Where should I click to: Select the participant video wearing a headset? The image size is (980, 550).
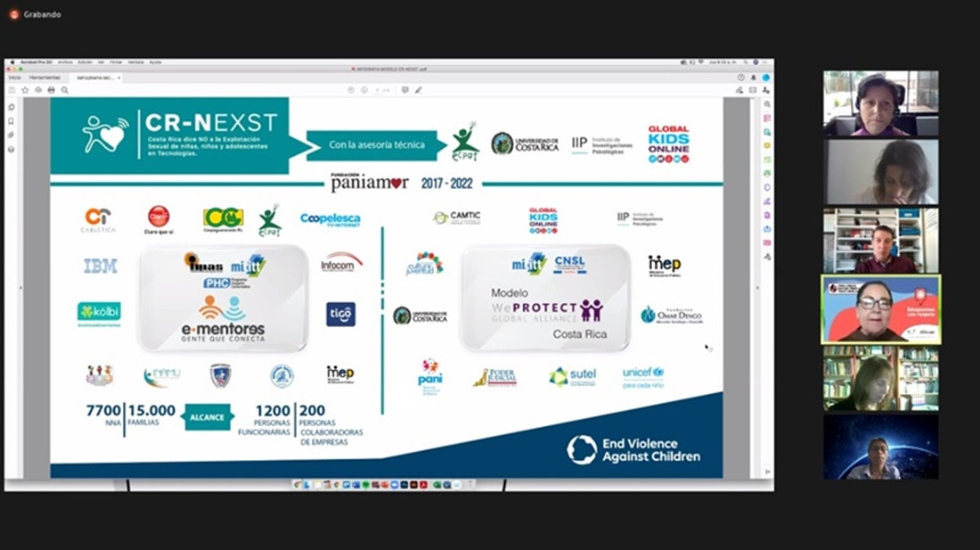880,103
